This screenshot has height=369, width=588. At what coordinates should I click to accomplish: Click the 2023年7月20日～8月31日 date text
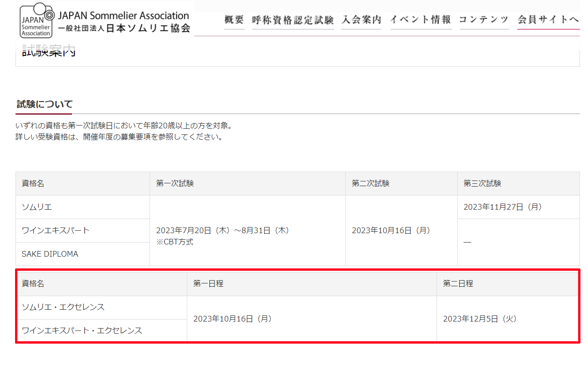[222, 230]
